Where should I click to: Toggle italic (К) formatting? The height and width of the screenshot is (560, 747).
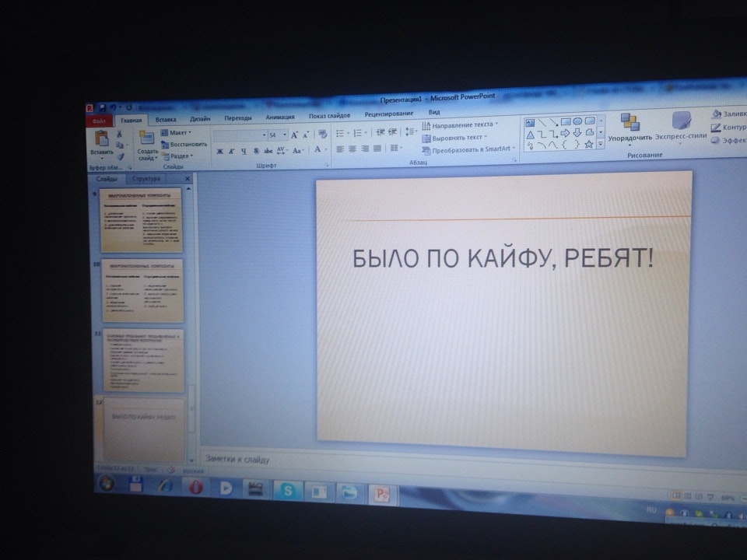pos(232,150)
